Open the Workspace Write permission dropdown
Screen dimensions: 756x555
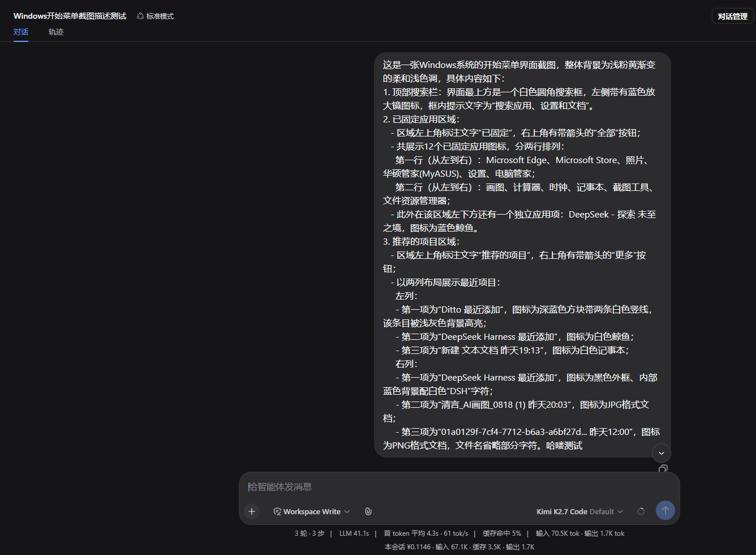point(312,511)
